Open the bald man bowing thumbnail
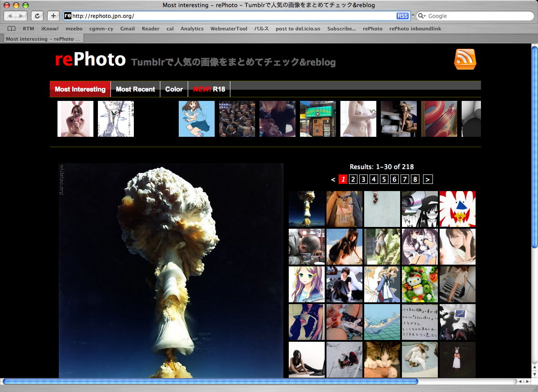 (x=307, y=247)
